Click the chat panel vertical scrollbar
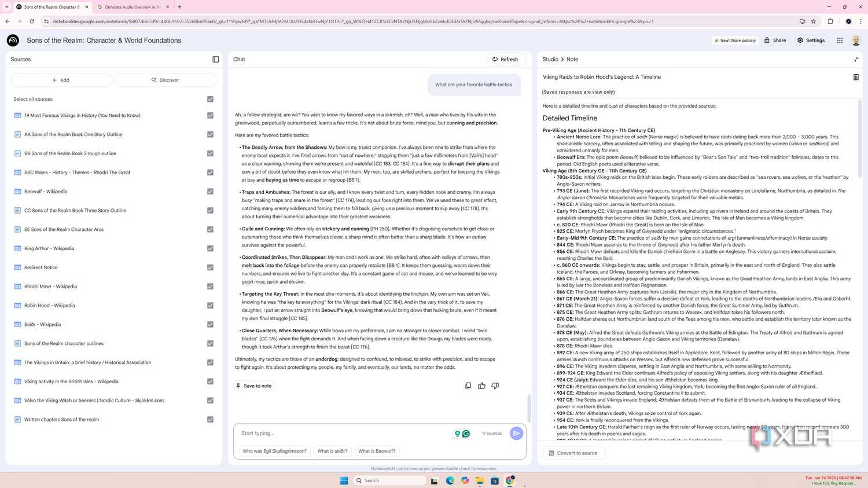 point(528,408)
